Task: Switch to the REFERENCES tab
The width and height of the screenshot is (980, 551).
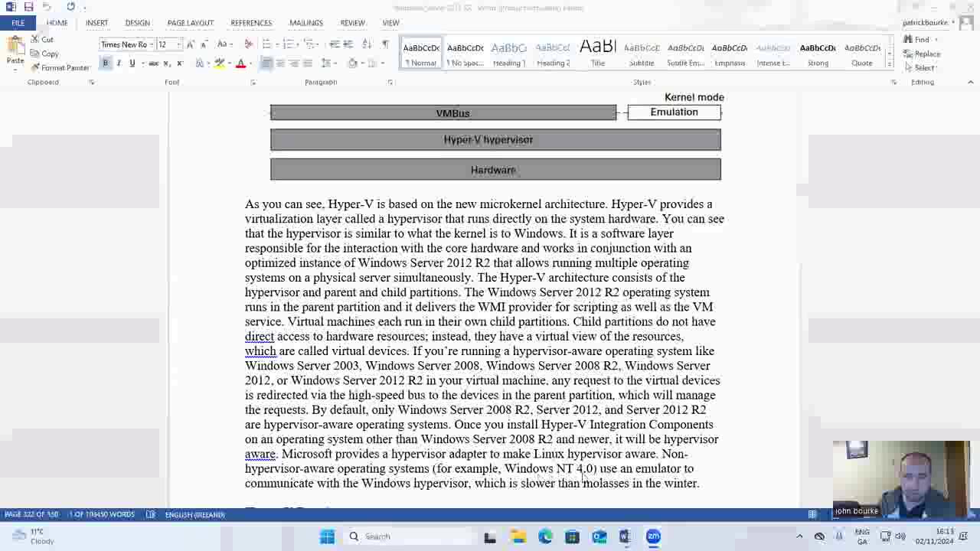Action: tap(251, 23)
